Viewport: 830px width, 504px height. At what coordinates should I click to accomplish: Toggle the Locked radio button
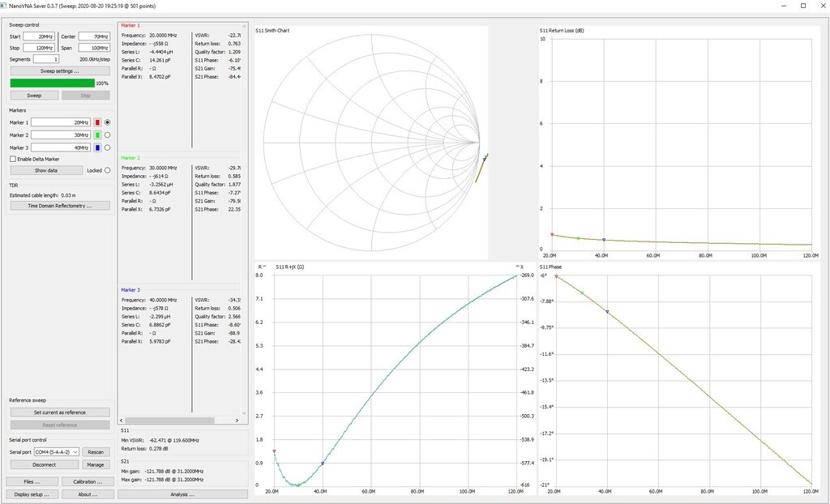[108, 170]
